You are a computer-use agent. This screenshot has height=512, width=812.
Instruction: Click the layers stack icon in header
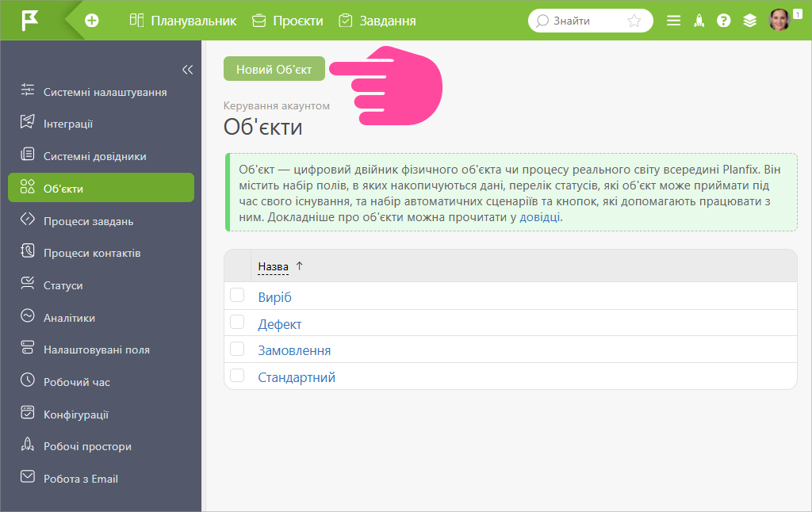tap(750, 21)
